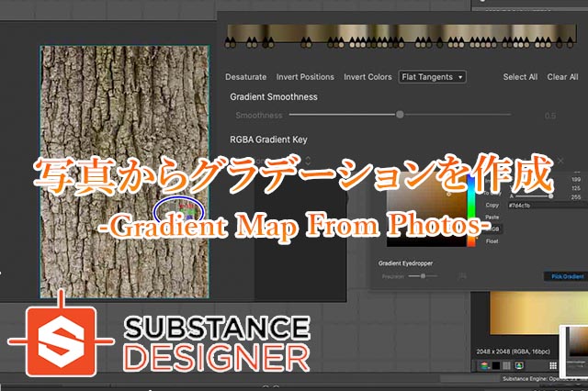The image size is (588, 391).
Task: Click the Gradient Eyedropper Precision slider
Action: pos(423,276)
